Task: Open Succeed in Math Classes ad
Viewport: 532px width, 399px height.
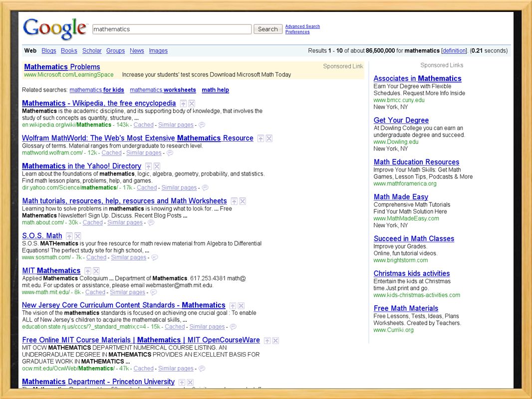Action: tap(414, 239)
